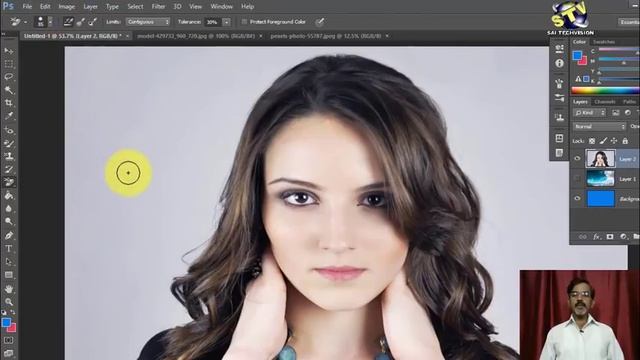Open the Info panel icon
The width and height of the screenshot is (640, 360).
click(559, 63)
